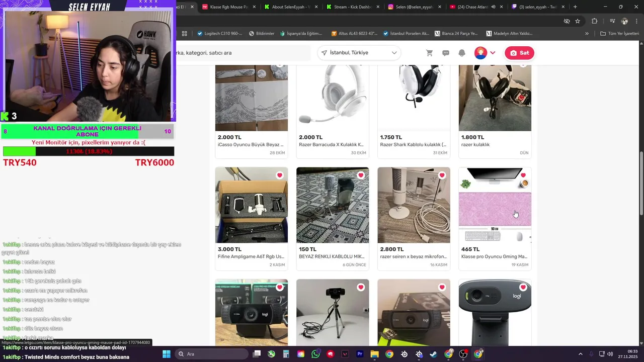
Task: Open Bildirimler bookmark
Action: pos(262,34)
